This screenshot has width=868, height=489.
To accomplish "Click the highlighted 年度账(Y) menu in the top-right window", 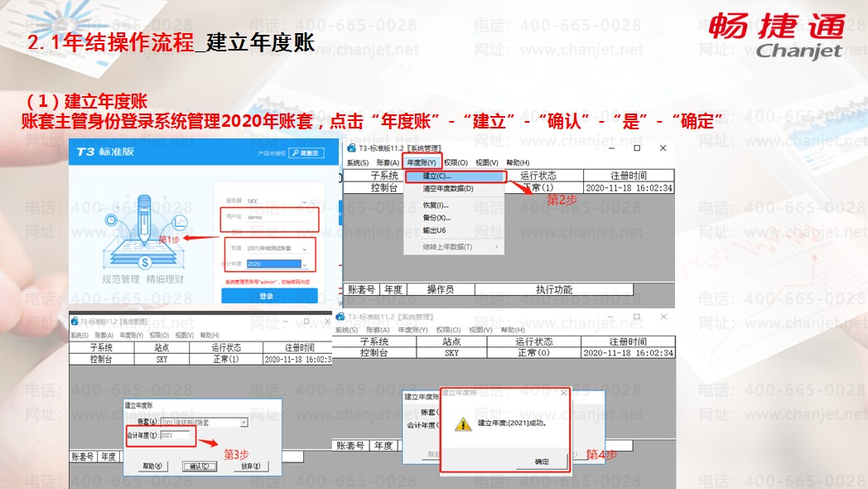I will point(422,162).
